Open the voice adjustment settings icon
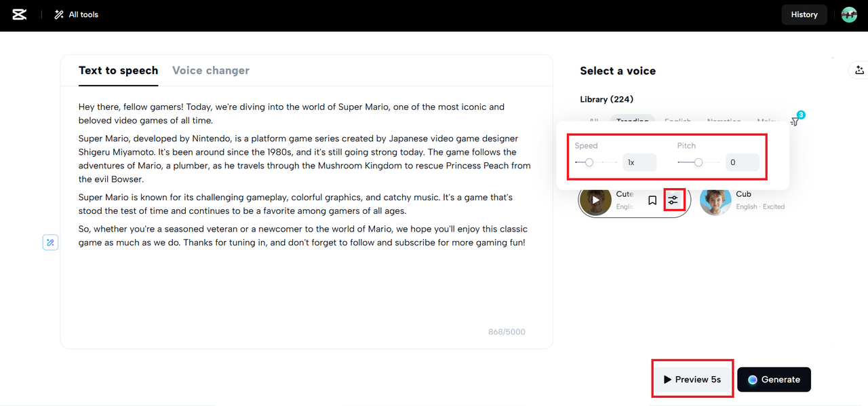The height and width of the screenshot is (406, 868). tap(673, 200)
